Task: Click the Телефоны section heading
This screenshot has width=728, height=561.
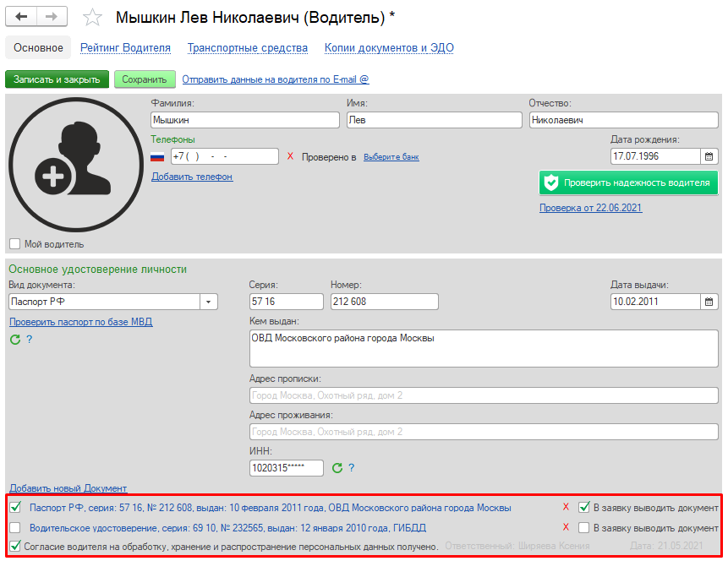Action: [x=172, y=139]
